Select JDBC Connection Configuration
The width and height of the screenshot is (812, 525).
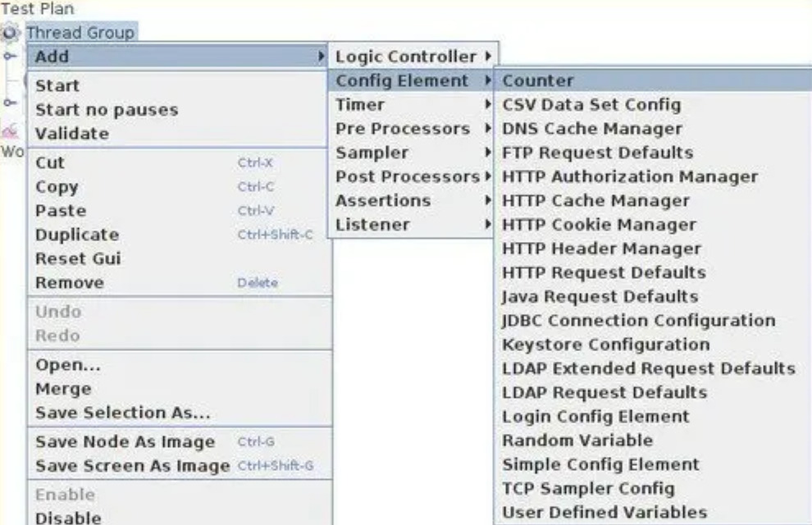638,321
